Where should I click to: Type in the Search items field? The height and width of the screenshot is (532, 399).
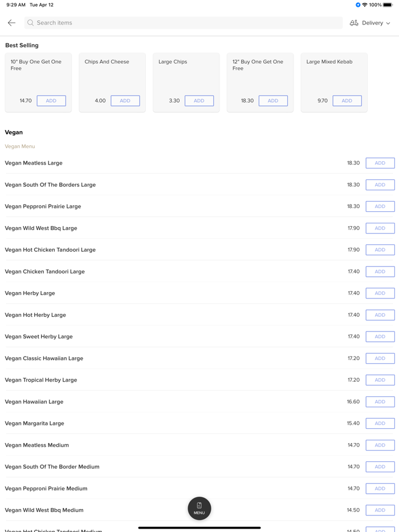click(x=182, y=23)
